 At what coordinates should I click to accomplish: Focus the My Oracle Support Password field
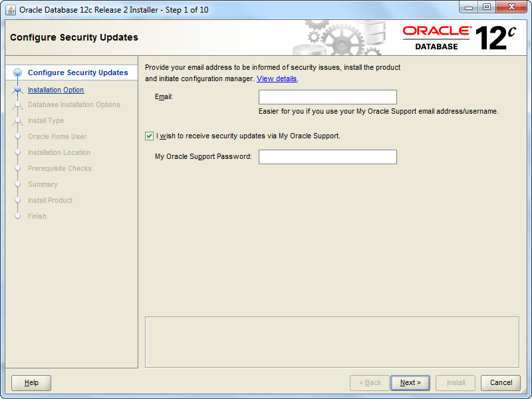pyautogui.click(x=327, y=157)
